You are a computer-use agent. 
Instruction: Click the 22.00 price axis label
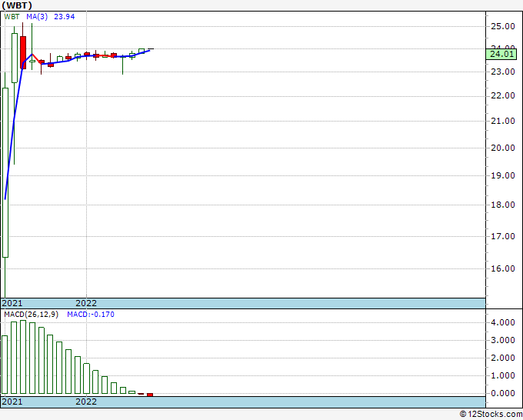tap(503, 96)
